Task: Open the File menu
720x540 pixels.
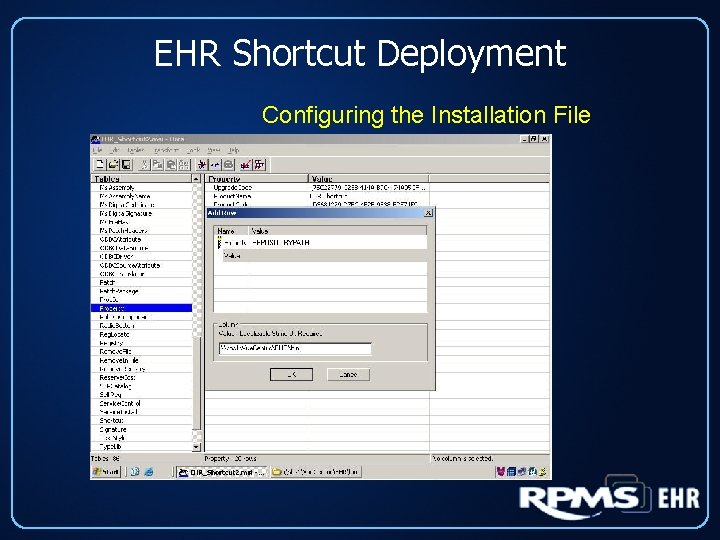Action: coord(98,150)
